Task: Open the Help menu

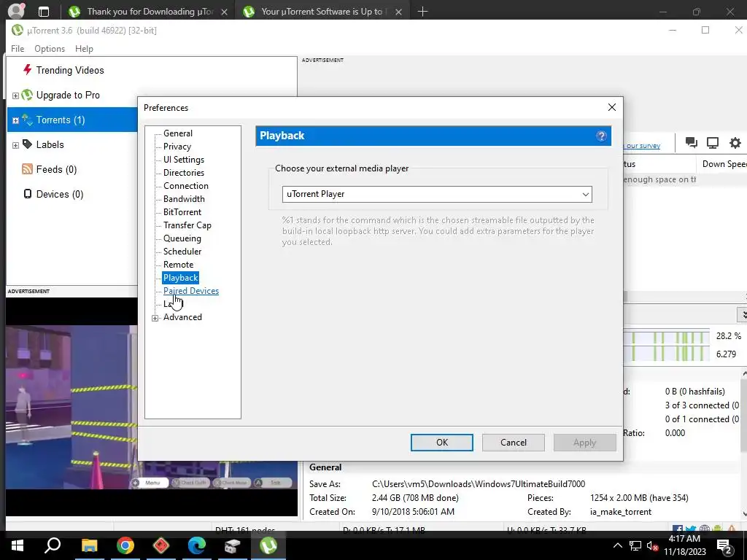Action: tap(84, 49)
